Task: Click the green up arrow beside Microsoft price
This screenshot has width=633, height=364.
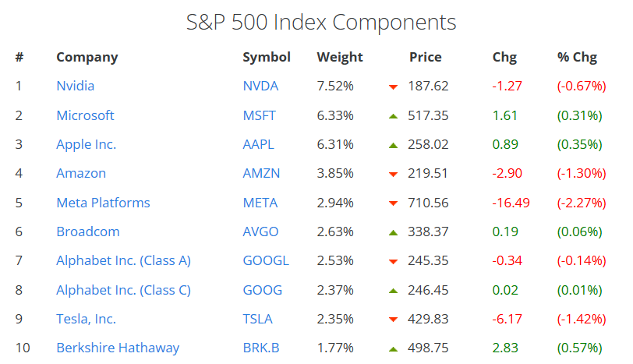Action: [393, 115]
